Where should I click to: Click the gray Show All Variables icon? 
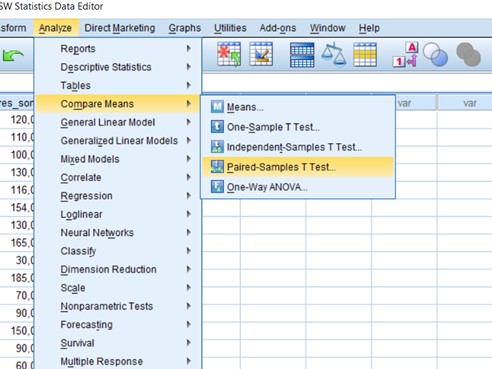pos(468,55)
